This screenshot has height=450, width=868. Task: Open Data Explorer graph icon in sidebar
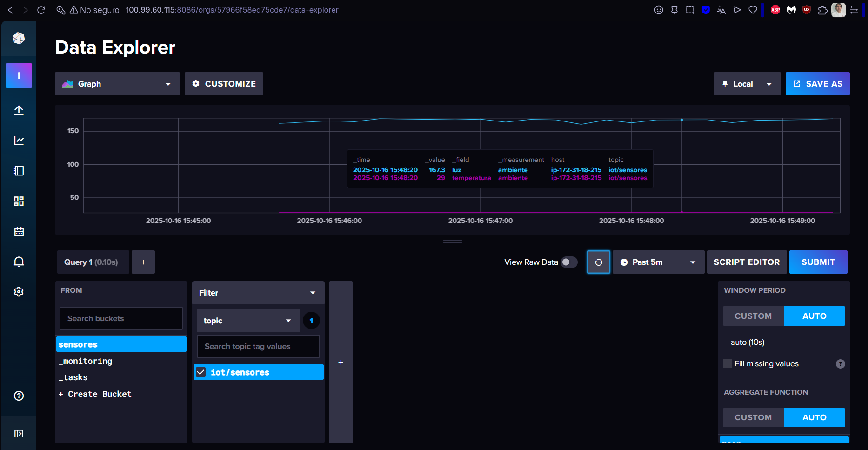pyautogui.click(x=19, y=141)
